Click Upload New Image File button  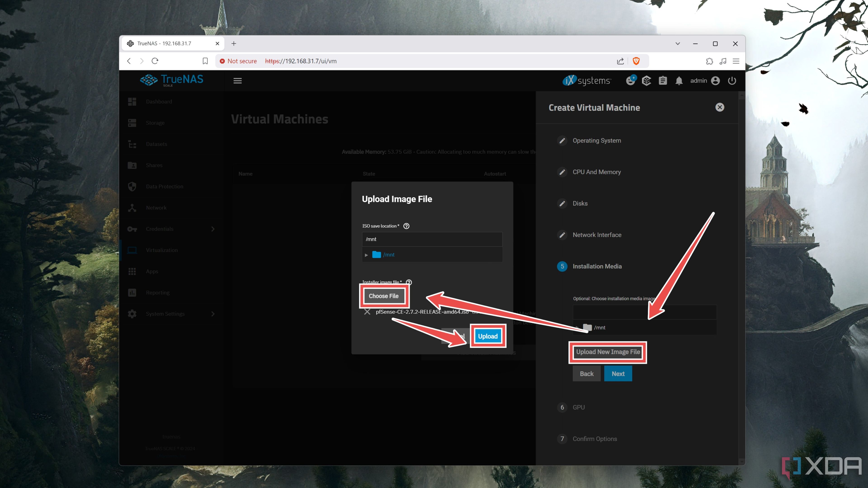[x=607, y=352]
